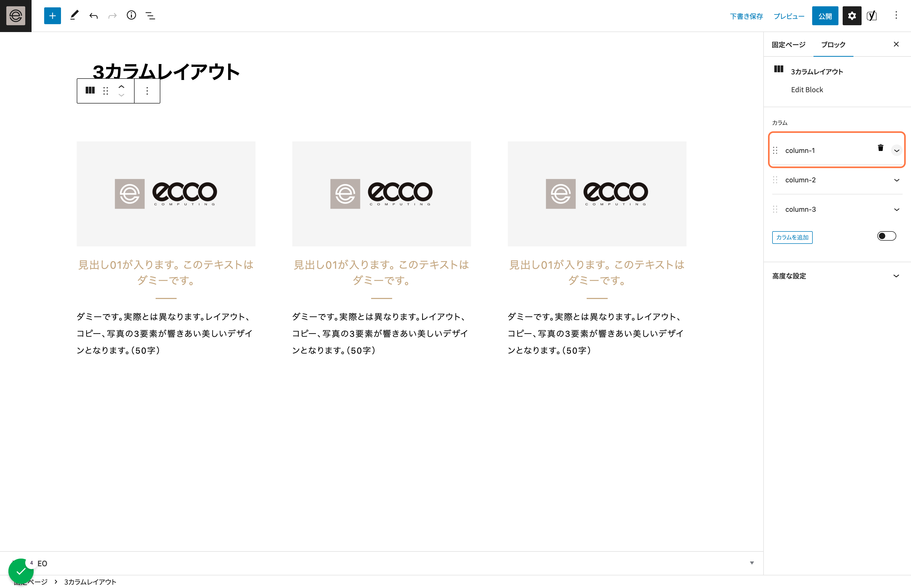The height and width of the screenshot is (588, 911).
Task: Collapse the SEO metabox triangle arrow
Action: [x=752, y=563]
